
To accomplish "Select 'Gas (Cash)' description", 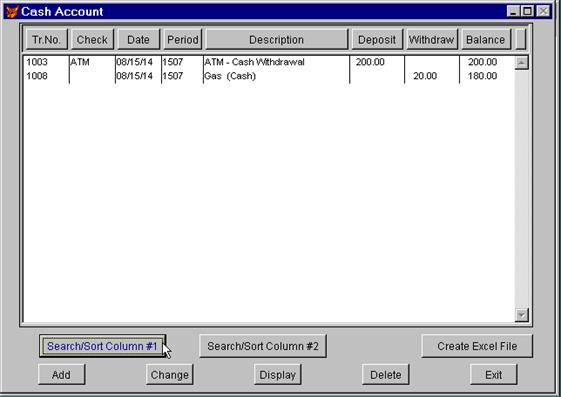I will pos(230,76).
